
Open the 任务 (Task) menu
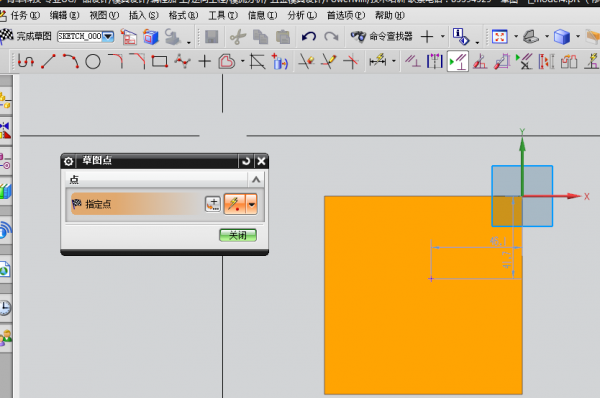[x=24, y=15]
